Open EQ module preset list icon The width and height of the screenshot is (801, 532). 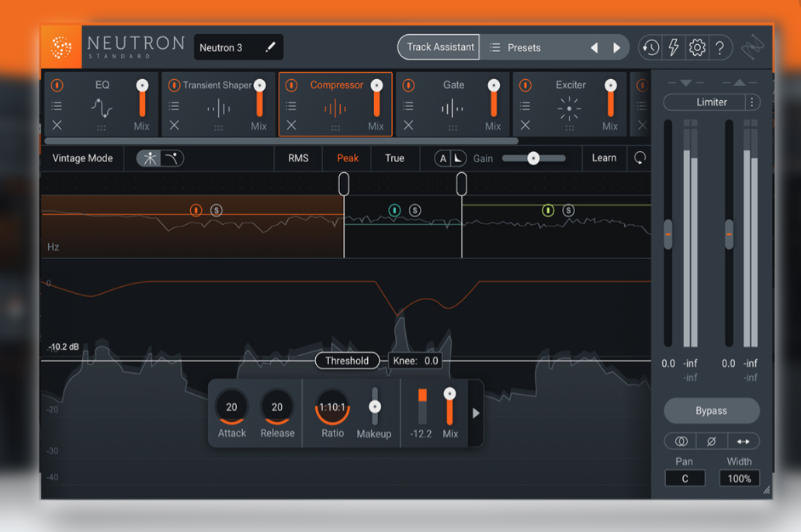(57, 106)
